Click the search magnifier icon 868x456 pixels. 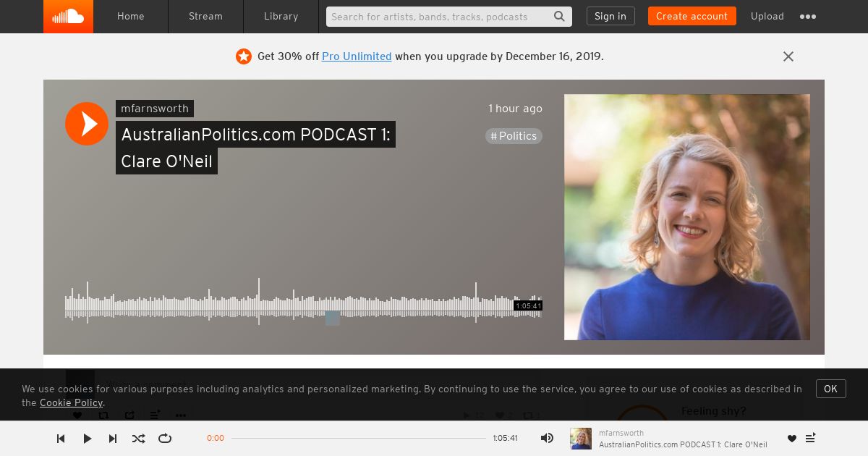[560, 17]
